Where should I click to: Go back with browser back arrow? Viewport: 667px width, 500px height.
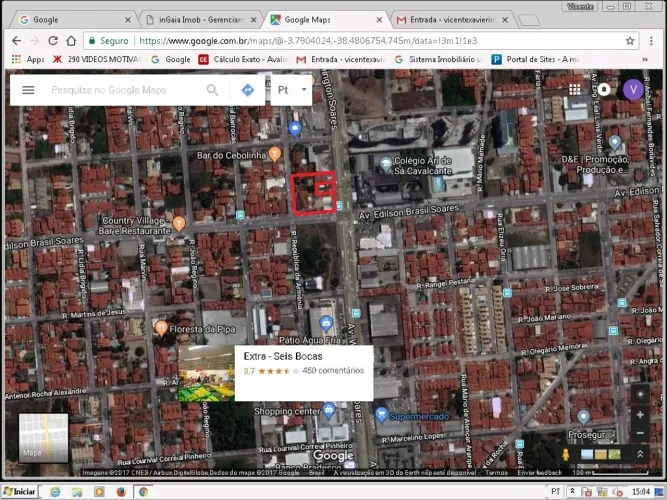tap(17, 40)
